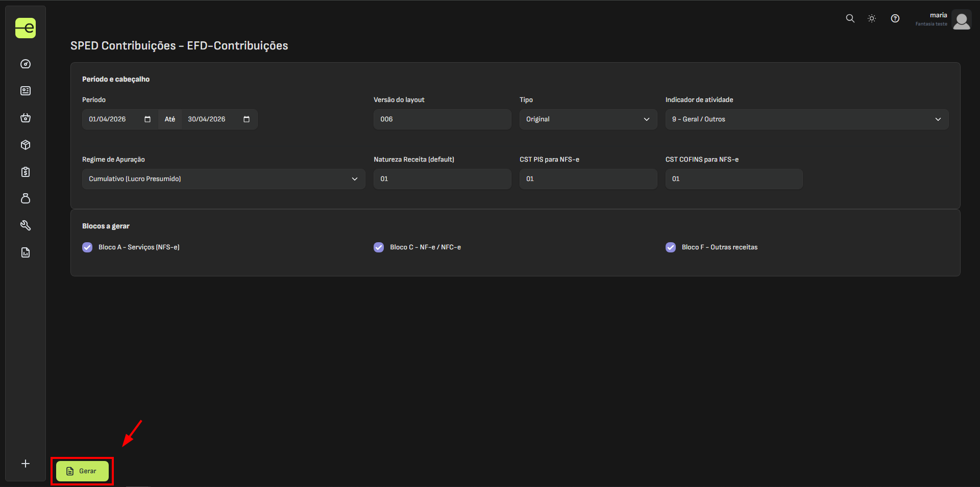Open the Indicador de atividade dropdown
The image size is (980, 487).
tap(807, 119)
